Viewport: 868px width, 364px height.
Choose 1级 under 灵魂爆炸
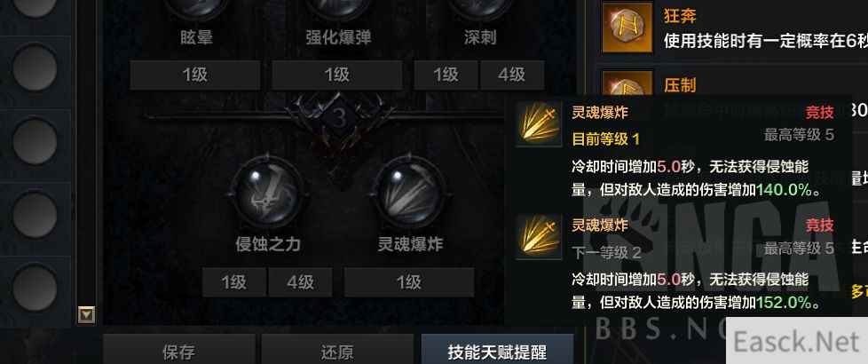(x=409, y=282)
